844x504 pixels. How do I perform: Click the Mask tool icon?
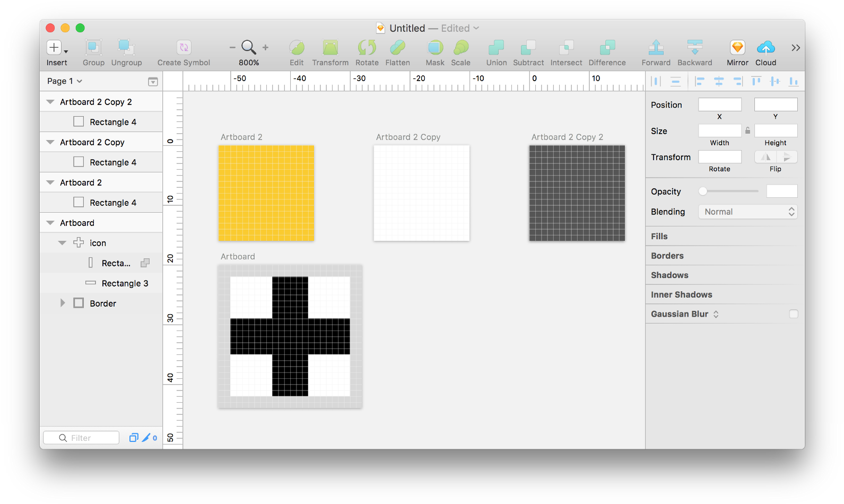tap(434, 48)
